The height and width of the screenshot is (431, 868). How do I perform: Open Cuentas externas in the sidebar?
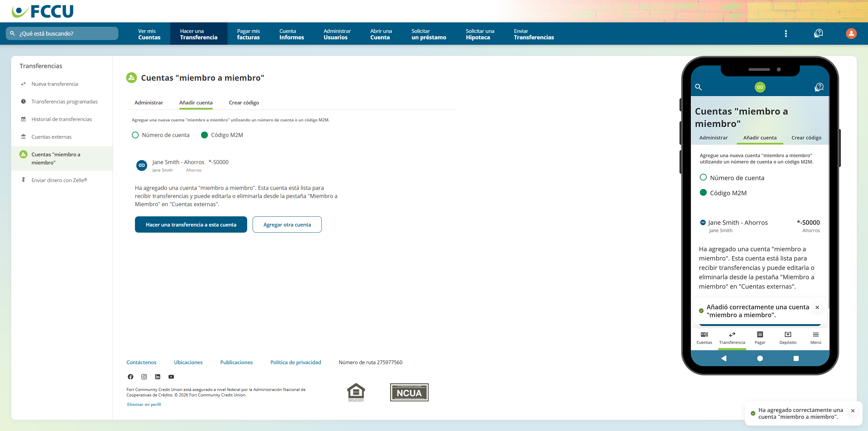pos(62,137)
